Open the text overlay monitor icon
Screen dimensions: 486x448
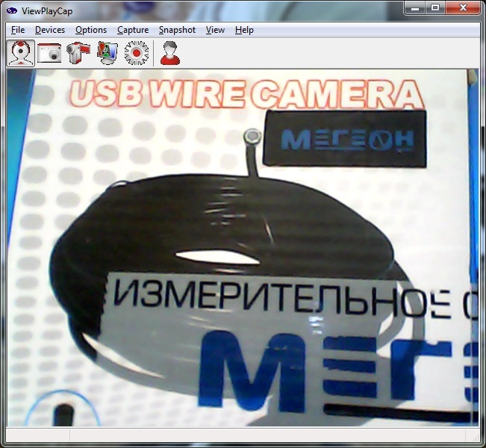[108, 53]
